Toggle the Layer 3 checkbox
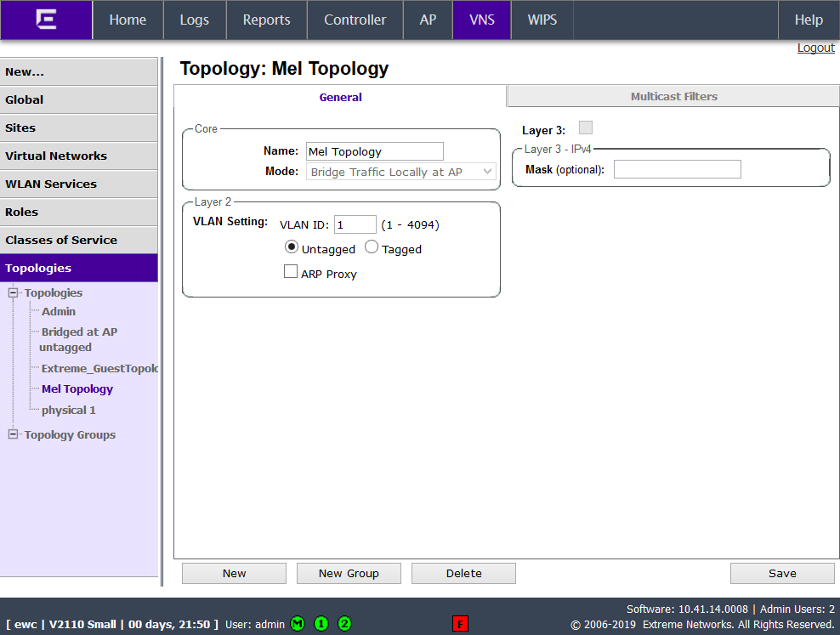Screen dimensions: 840x635 586,128
